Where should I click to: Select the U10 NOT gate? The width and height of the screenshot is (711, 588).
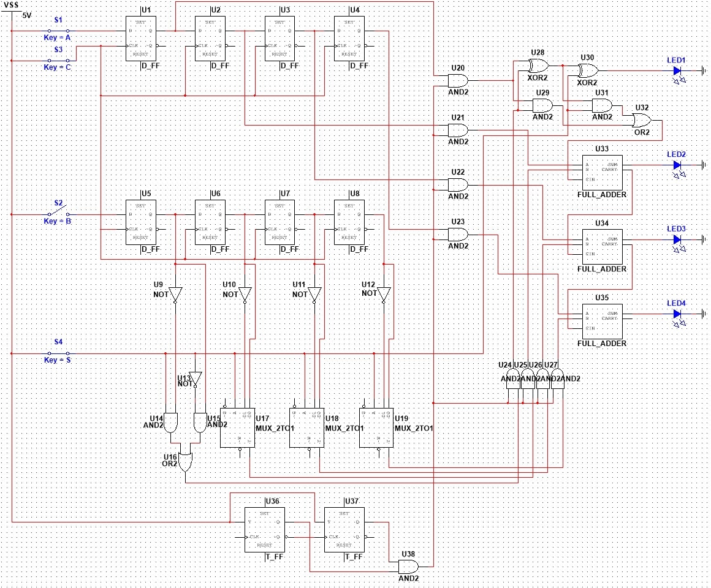tap(245, 295)
